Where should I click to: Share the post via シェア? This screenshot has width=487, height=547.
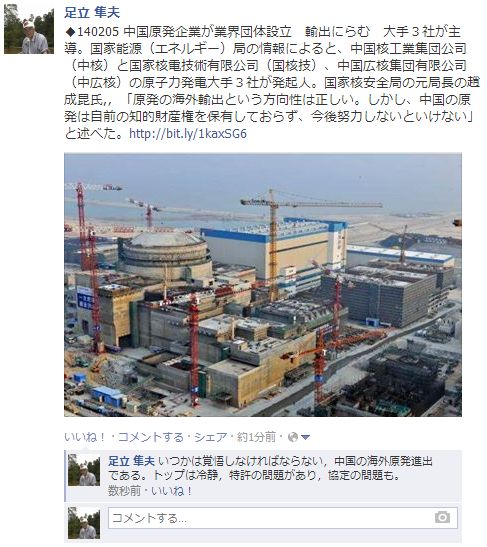point(210,437)
